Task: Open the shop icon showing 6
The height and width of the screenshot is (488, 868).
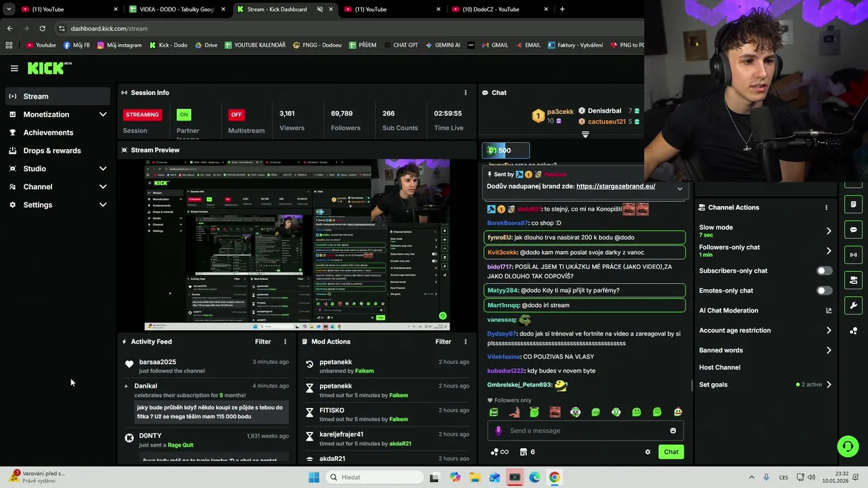Action: tap(527, 452)
